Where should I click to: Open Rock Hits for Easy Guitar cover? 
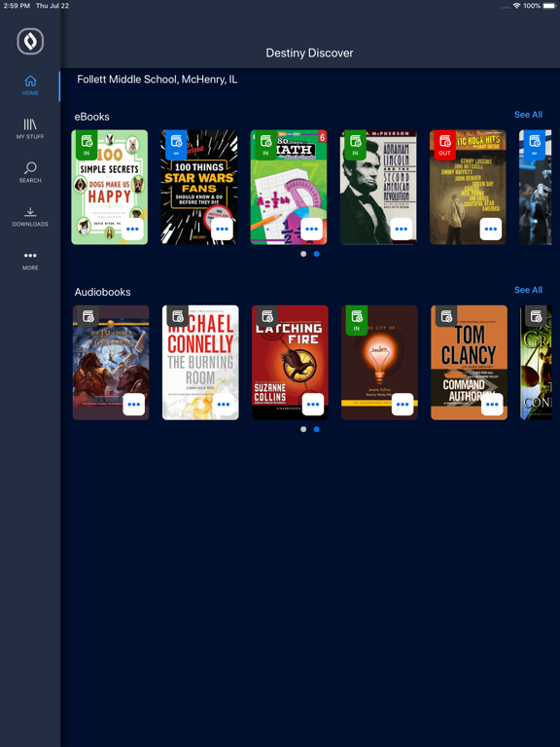(468, 187)
